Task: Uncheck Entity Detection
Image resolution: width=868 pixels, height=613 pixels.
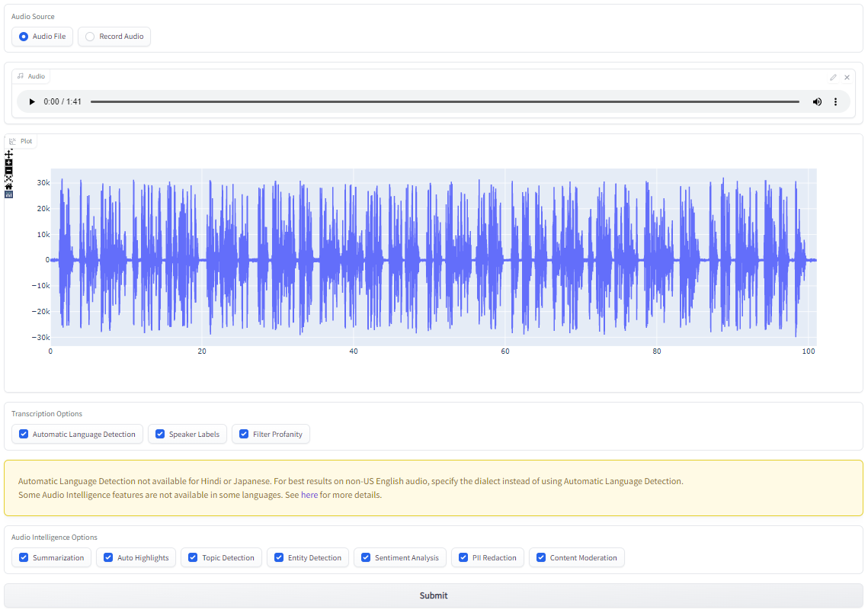Action: click(x=308, y=557)
